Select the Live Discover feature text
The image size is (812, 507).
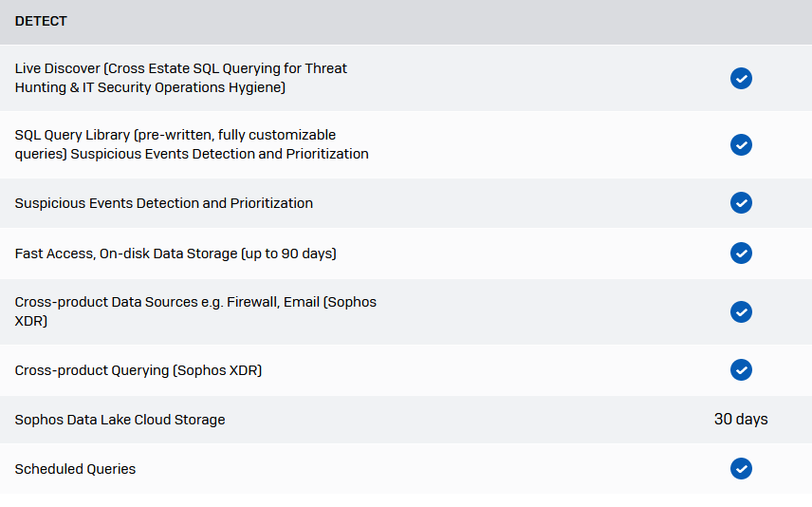[181, 78]
